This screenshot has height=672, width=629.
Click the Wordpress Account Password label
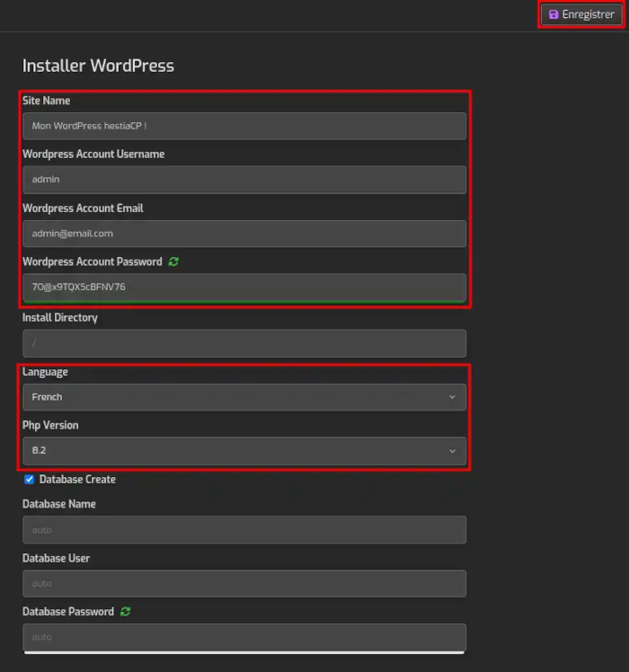tap(92, 261)
